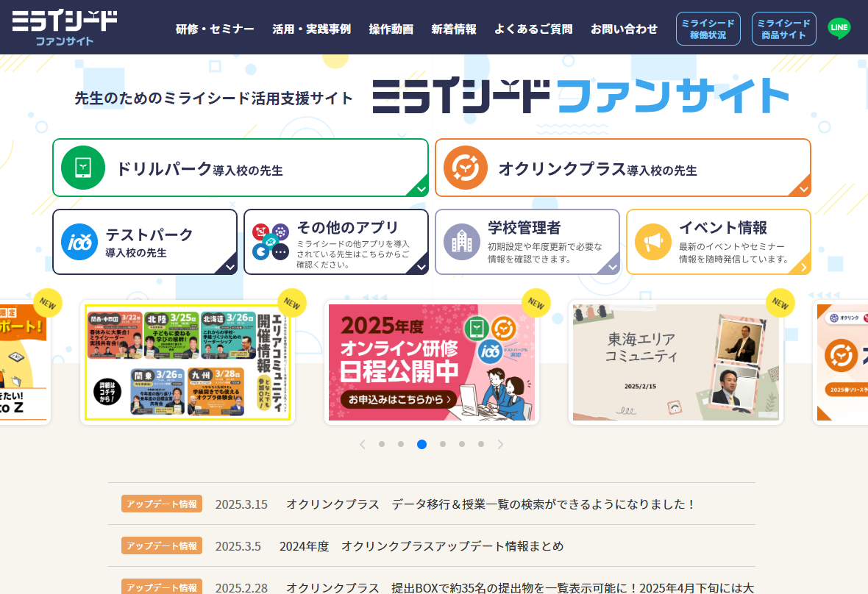Expand the オクリンクプラス導入校の先生 card chevron
The height and width of the screenshot is (594, 868).
click(x=804, y=189)
